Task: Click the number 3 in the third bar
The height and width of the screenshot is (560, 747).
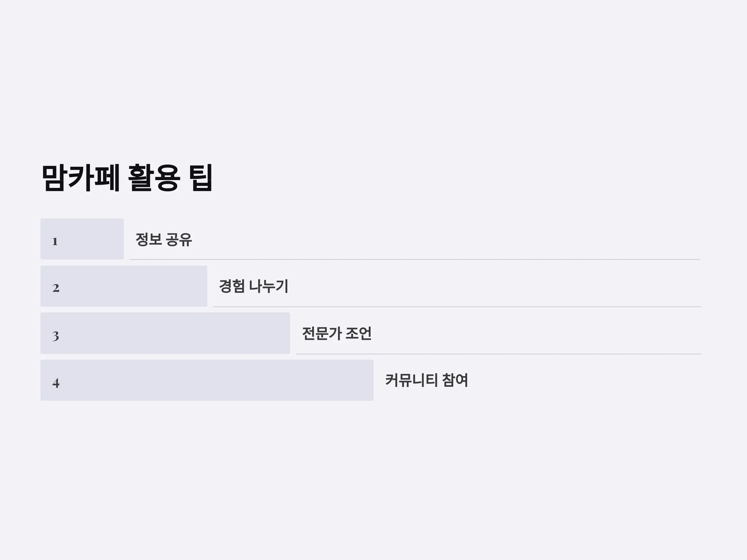Action: [56, 335]
